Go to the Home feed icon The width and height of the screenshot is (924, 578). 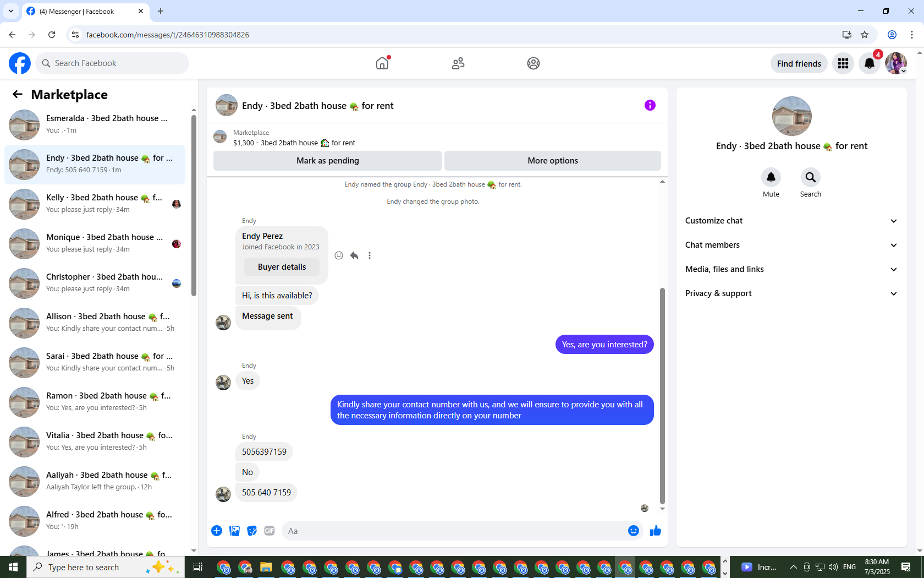382,63
